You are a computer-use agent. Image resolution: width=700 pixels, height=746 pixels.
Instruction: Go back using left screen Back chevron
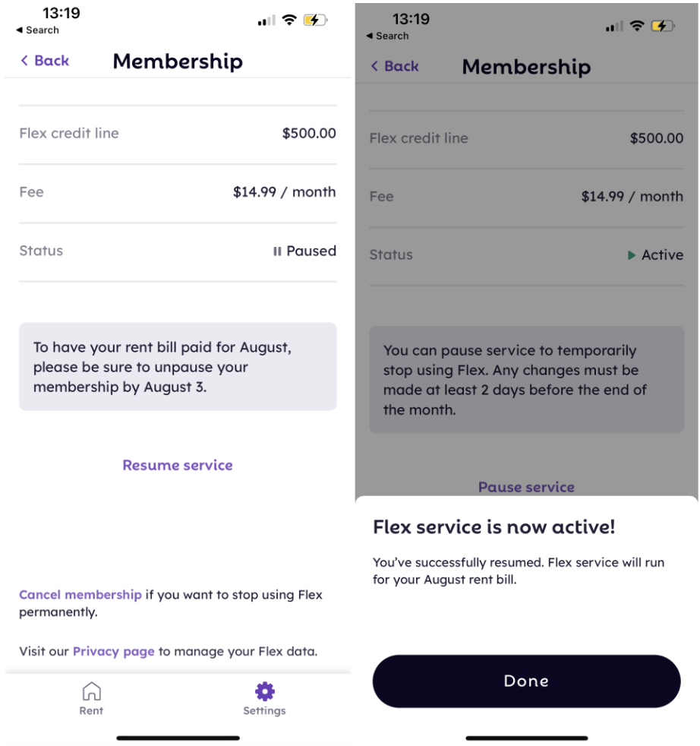[x=25, y=61]
